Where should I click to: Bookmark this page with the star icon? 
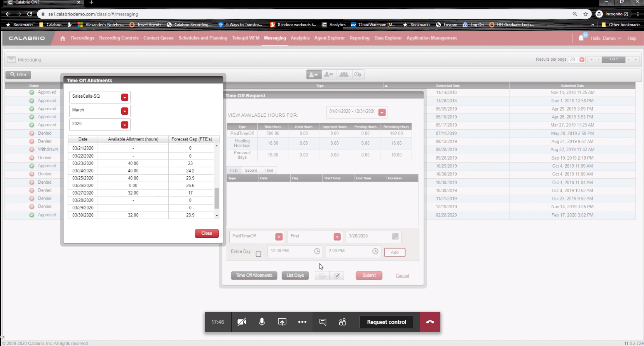[x=586, y=14]
